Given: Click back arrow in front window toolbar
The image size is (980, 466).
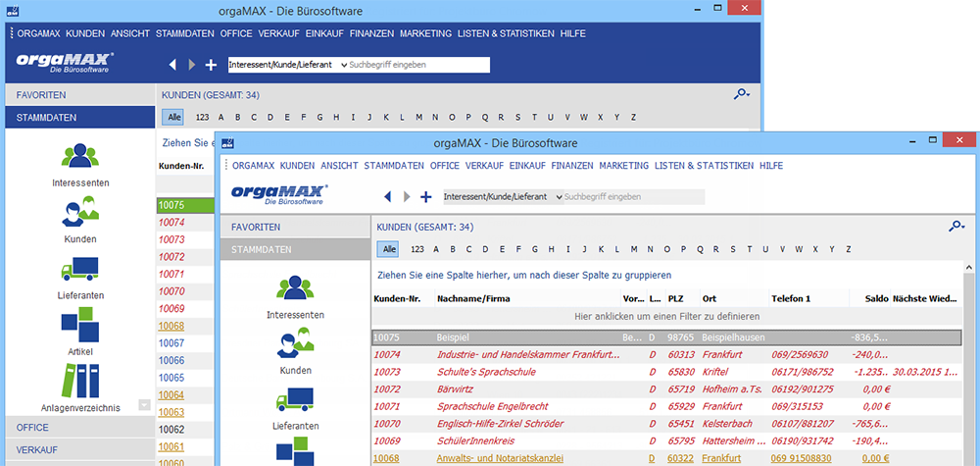Looking at the screenshot, I should pyautogui.click(x=387, y=196).
